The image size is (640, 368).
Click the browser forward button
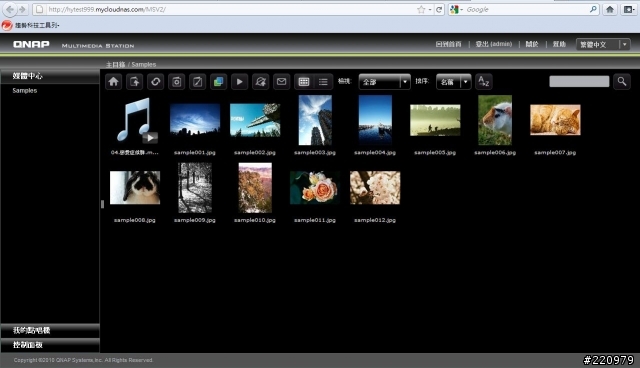[22, 9]
